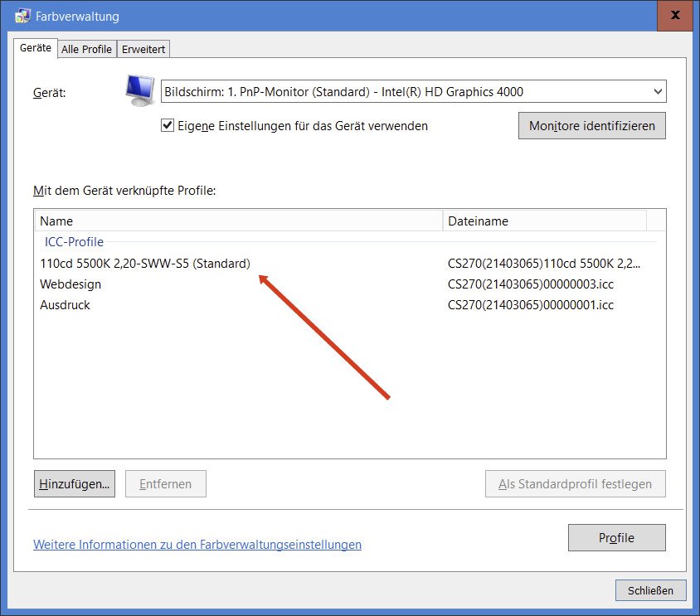
Task: Click the Entfernen button
Action: pos(165,484)
